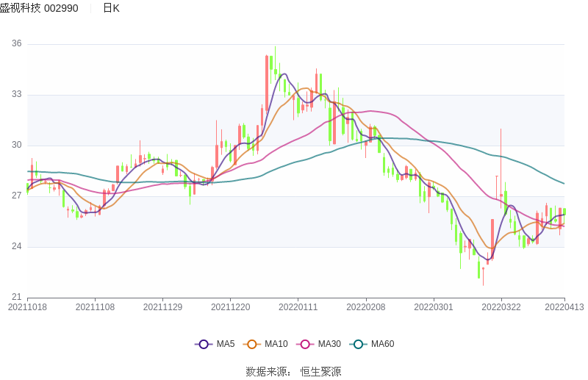The image size is (588, 380).
Task: Select the 20220322 date on x-axis
Action: pos(501,307)
